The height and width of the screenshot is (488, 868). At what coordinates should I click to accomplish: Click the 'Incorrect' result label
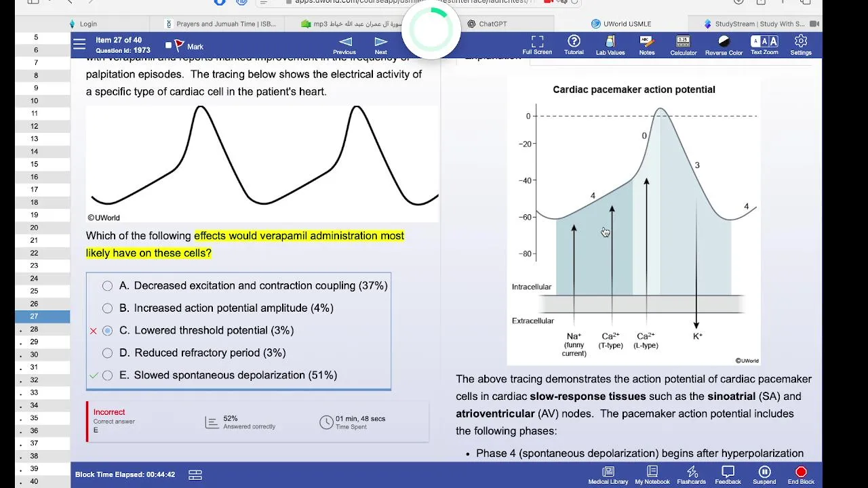[x=109, y=412]
